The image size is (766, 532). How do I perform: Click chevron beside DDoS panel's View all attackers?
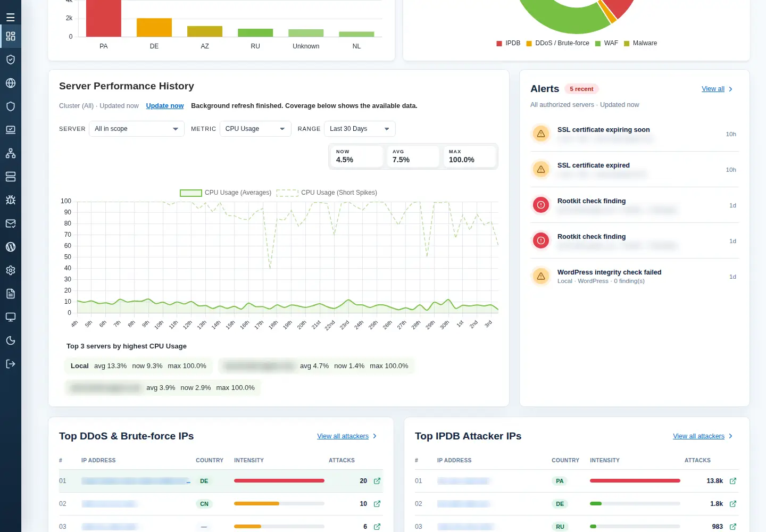click(375, 436)
